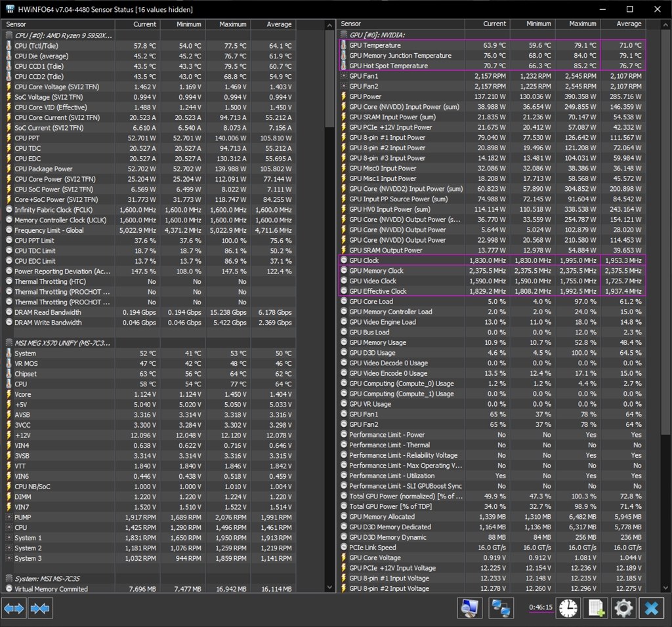Click the Vcore lightning icon
Image resolution: width=672 pixels, height=627 pixels.
(x=9, y=394)
